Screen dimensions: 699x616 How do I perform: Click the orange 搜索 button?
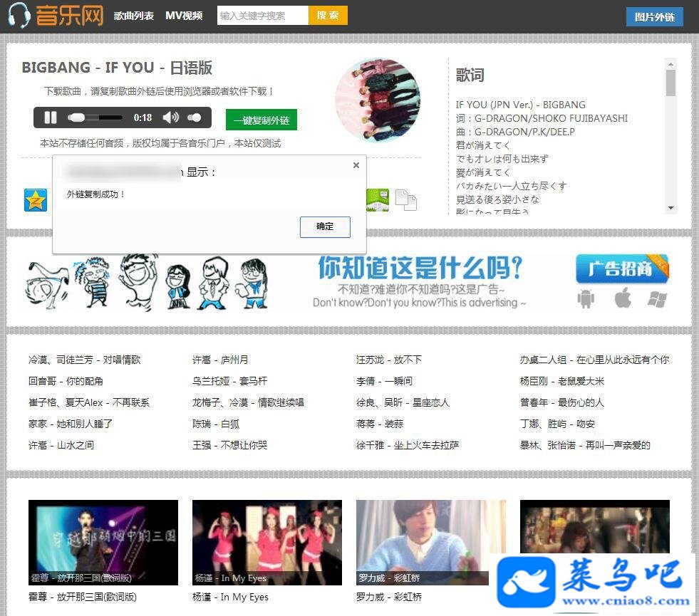[328, 16]
